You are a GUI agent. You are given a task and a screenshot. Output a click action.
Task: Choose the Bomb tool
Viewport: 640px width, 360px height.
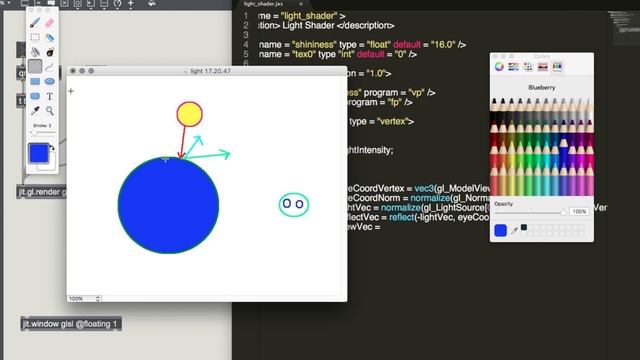[x=49, y=52]
